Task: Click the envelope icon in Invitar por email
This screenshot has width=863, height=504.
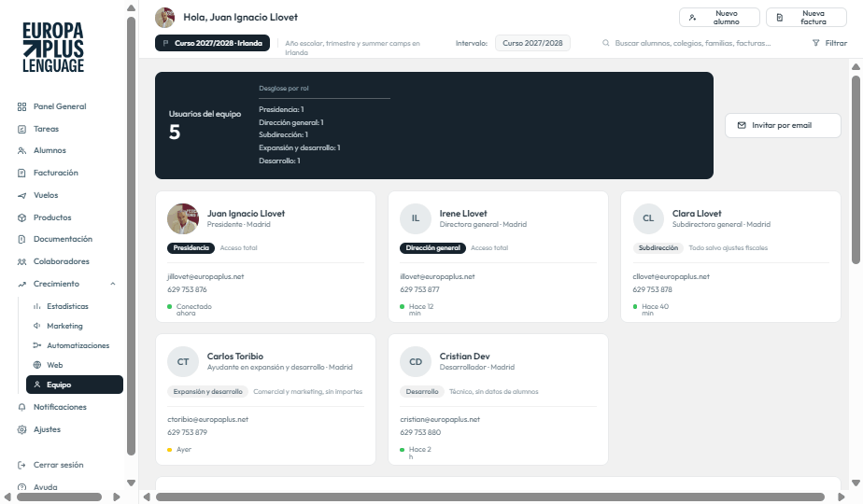Action: [742, 125]
